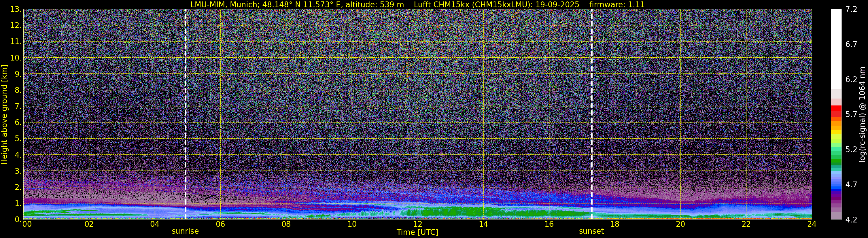868x238 pixels.
Task: Click the height-axis tick '2.'
Action: (18, 187)
